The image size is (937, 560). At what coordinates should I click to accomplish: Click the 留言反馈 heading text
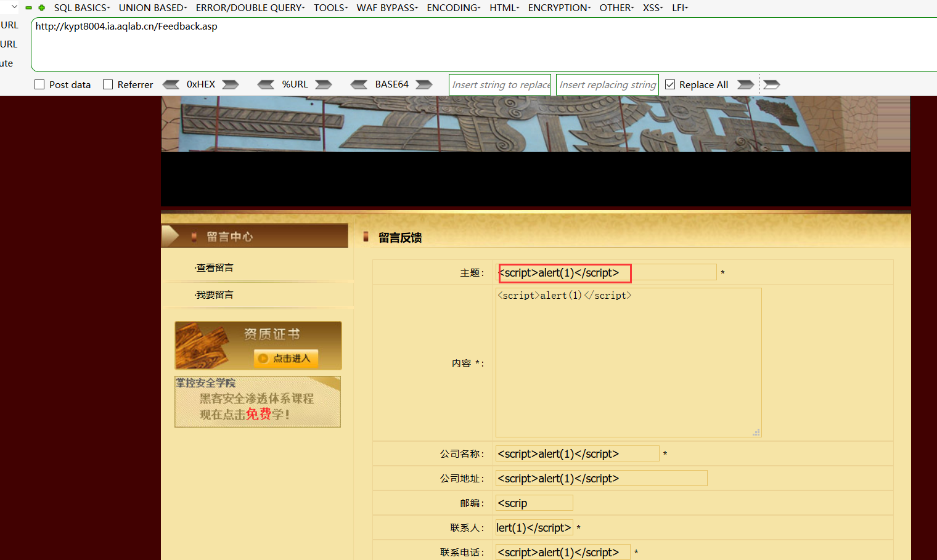tap(400, 238)
